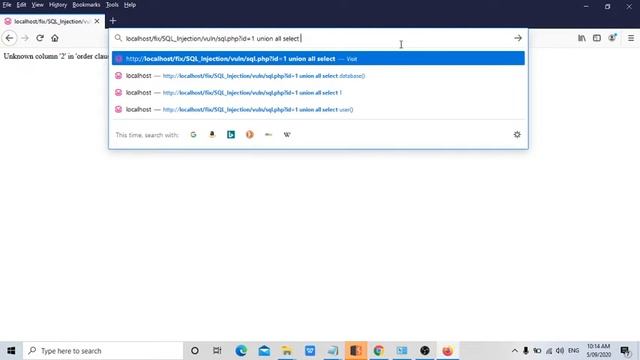
Task: Open File Explorer from taskbar
Action: (287, 351)
